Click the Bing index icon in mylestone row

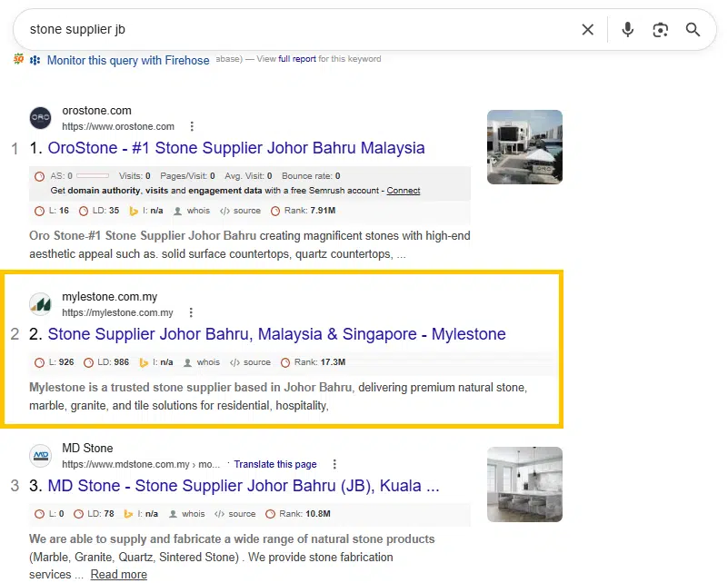click(x=144, y=362)
